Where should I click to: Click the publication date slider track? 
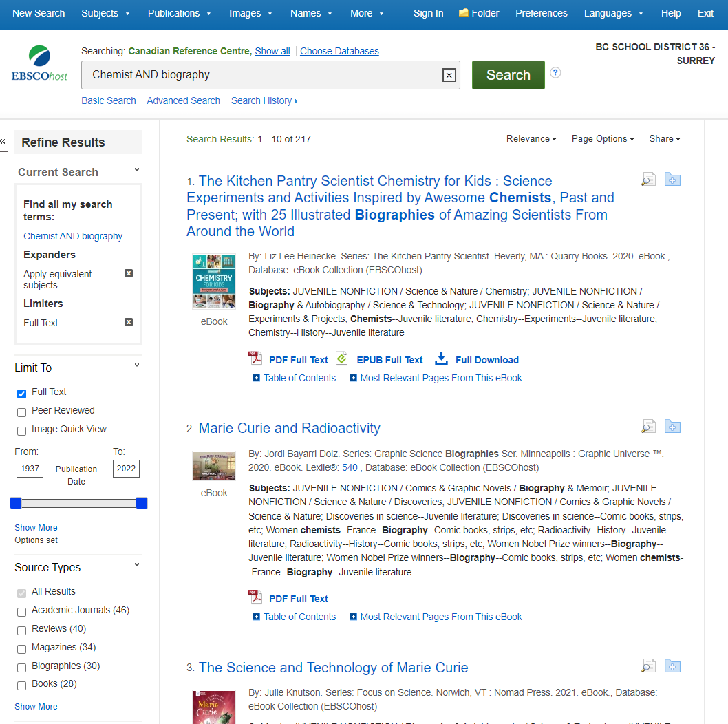tap(79, 503)
